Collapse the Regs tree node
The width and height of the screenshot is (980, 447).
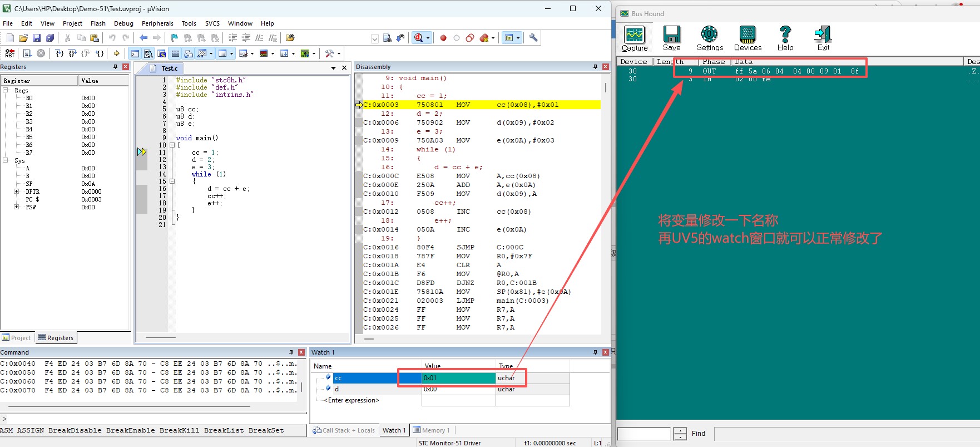tap(6, 90)
